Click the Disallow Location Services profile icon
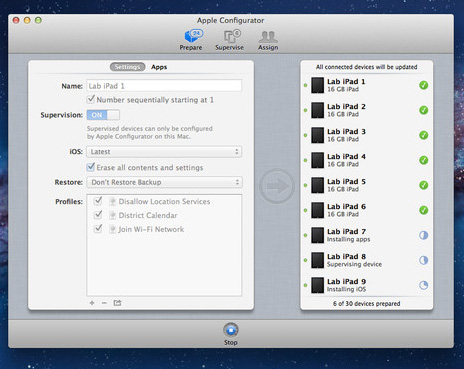 coord(113,202)
